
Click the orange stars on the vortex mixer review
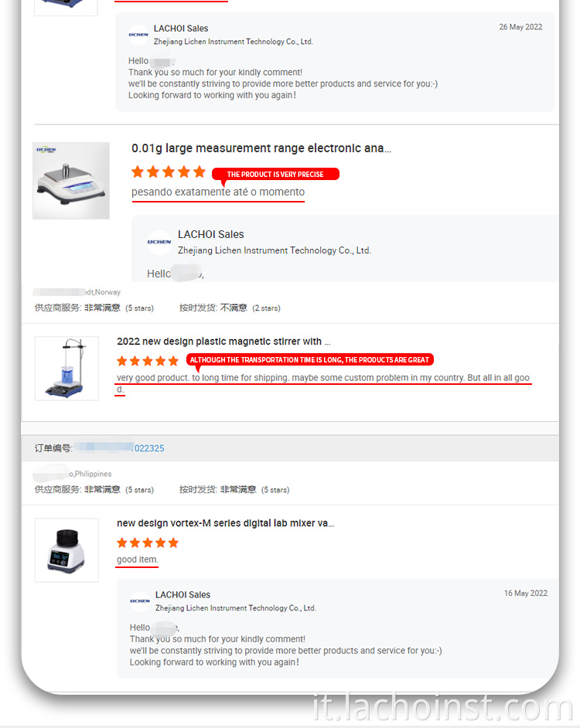(x=148, y=543)
